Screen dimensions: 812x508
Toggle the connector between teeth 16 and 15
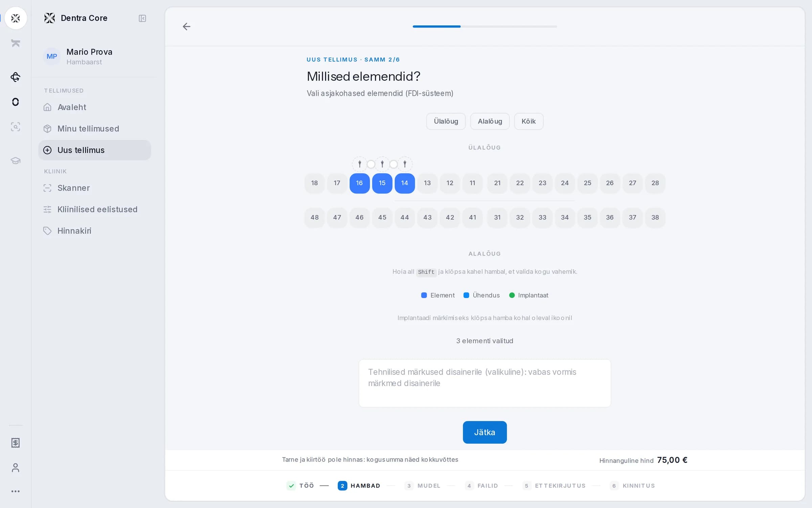coord(371,164)
